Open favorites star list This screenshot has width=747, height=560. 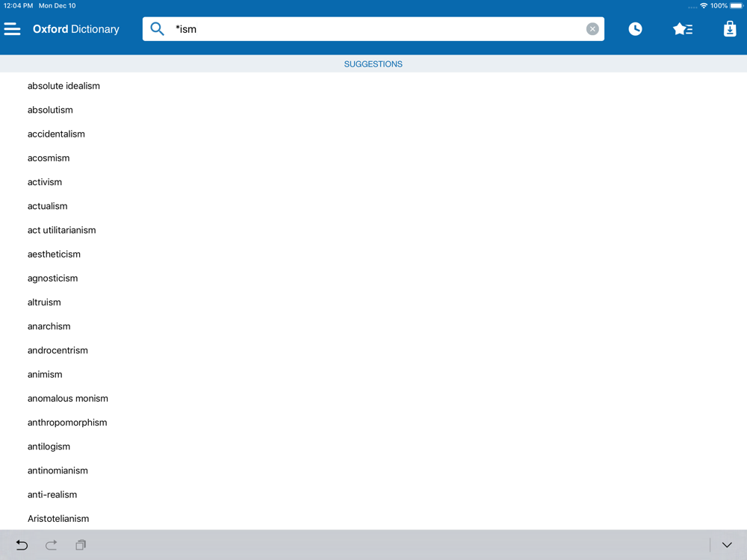click(683, 29)
